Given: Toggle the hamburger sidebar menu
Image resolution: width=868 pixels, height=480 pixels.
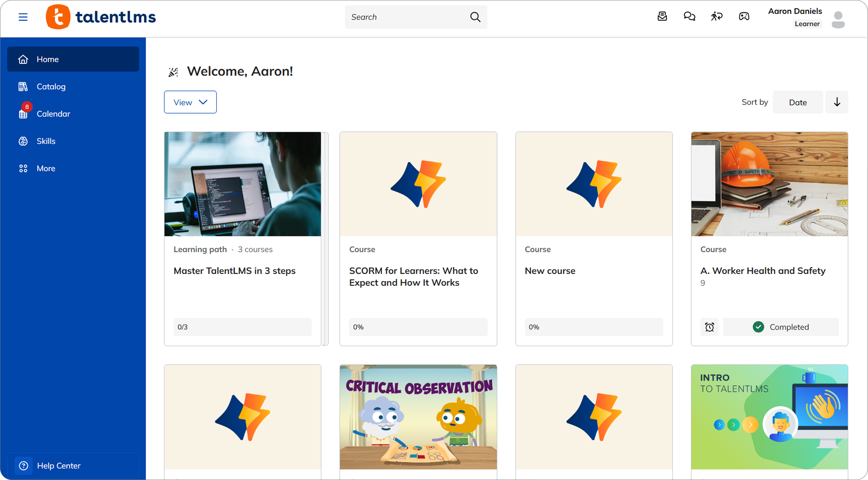Looking at the screenshot, I should 23,17.
